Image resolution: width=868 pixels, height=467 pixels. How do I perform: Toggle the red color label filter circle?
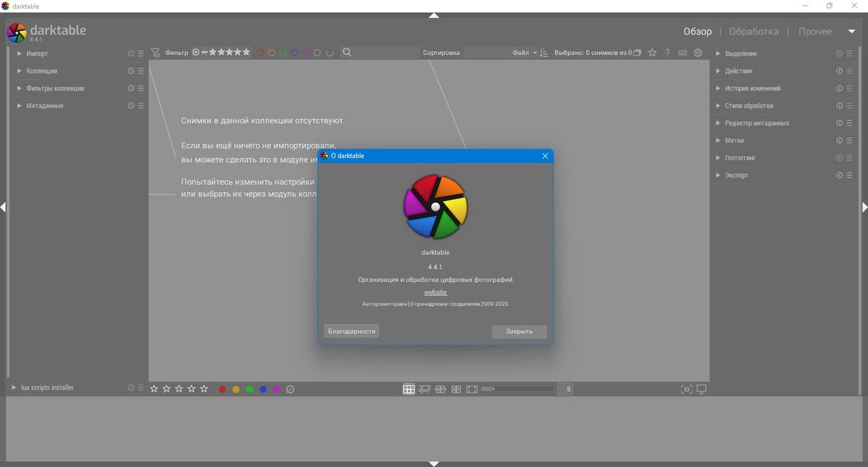point(260,53)
